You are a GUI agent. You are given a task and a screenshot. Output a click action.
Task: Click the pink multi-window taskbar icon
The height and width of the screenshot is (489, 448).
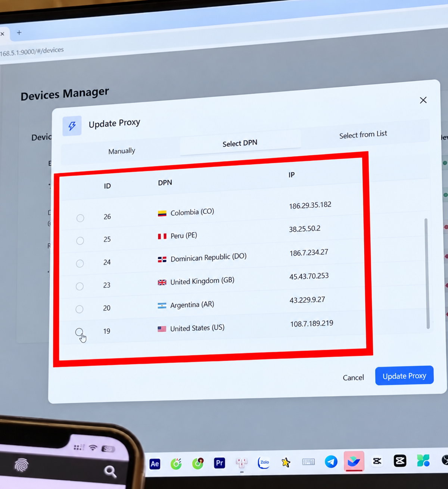(x=242, y=463)
